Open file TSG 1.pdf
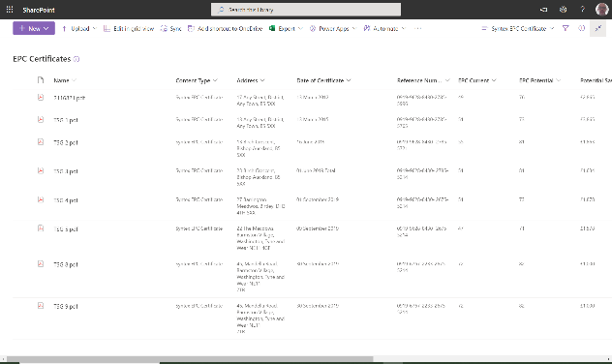612x364 pixels. (66, 120)
